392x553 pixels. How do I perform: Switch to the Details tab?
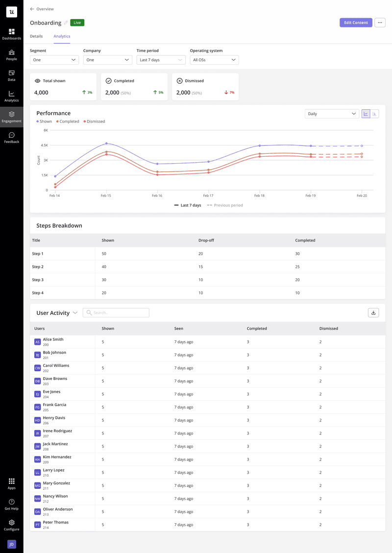click(x=36, y=36)
